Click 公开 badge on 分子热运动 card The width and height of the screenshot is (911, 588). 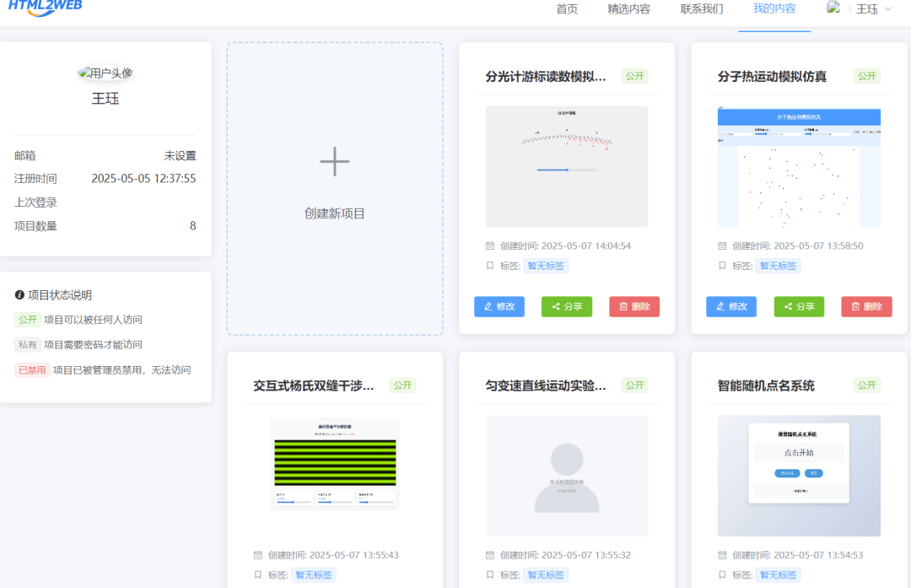tap(867, 76)
